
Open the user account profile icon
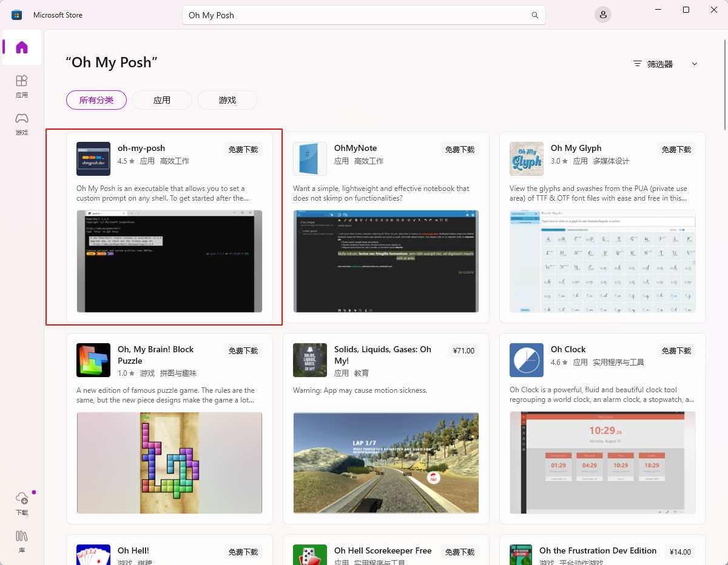602,15
